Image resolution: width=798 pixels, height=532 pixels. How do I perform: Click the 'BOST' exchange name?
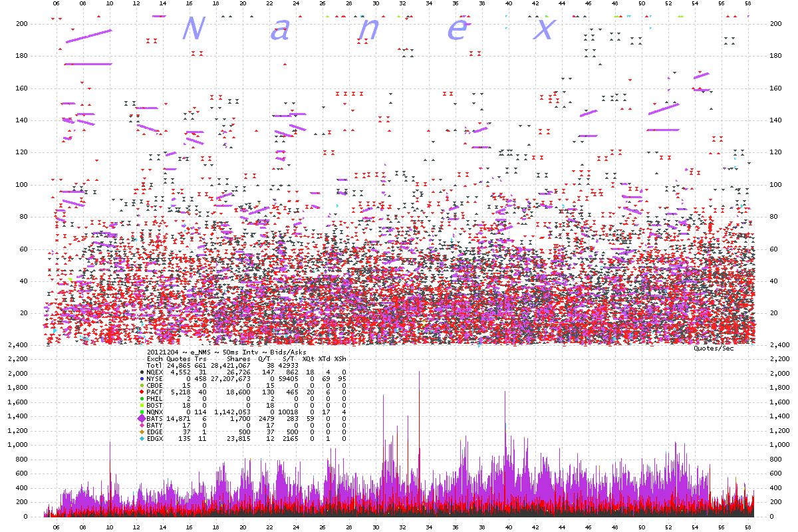(154, 406)
